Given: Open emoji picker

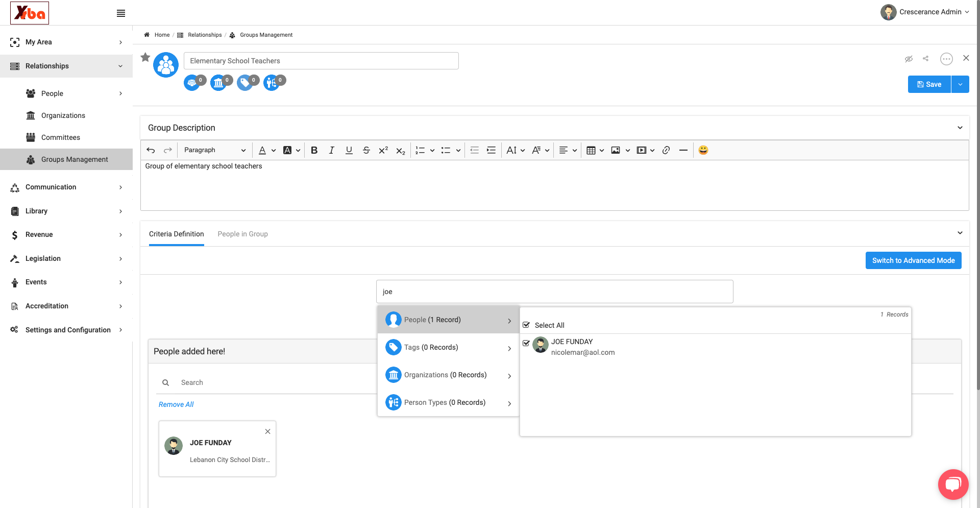Looking at the screenshot, I should tap(703, 150).
